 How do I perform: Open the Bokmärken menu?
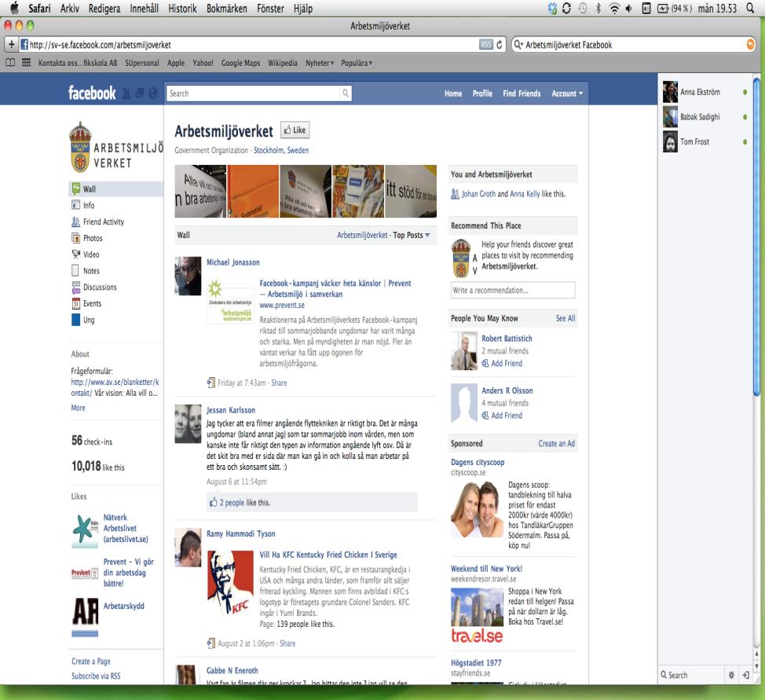point(226,9)
